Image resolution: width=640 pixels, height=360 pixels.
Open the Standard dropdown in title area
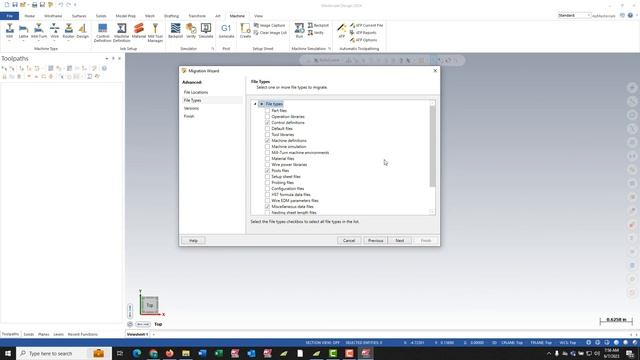[574, 16]
